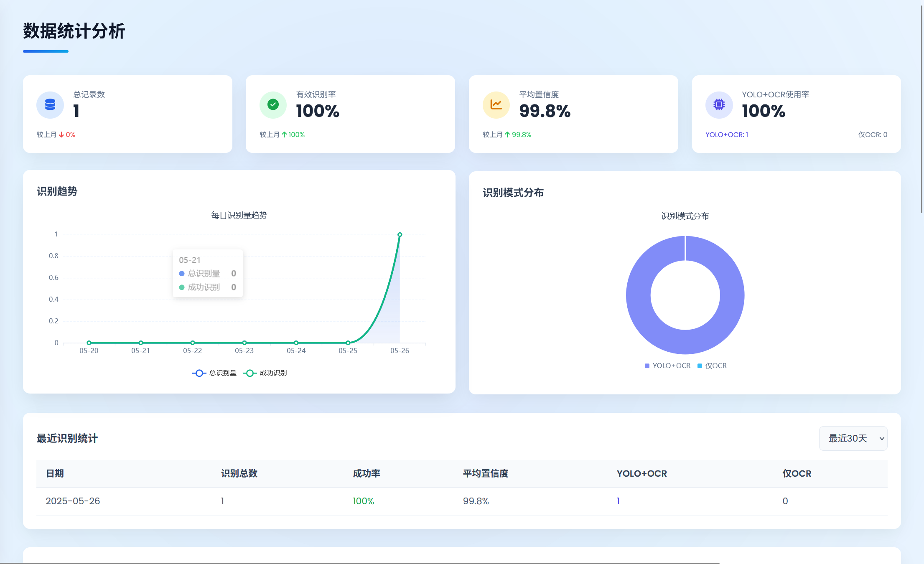Click the purple 1 in YOLO+OCR table column
924x564 pixels.
click(618, 501)
